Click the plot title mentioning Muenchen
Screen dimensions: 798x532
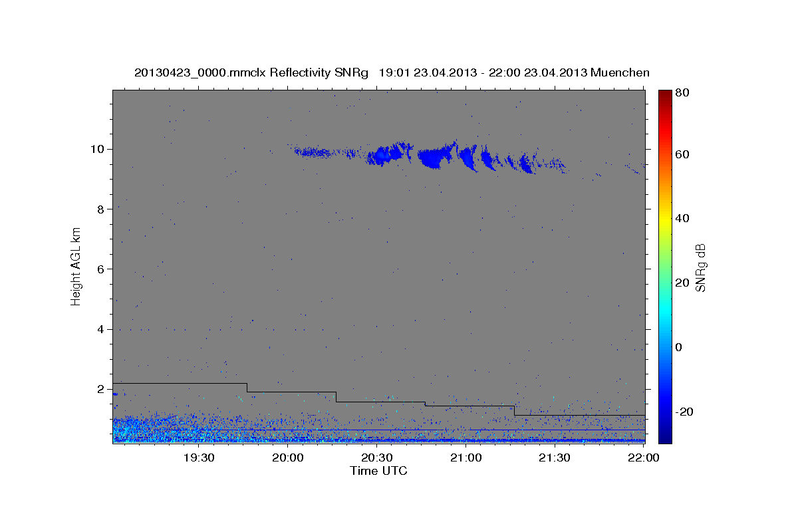pyautogui.click(x=392, y=72)
